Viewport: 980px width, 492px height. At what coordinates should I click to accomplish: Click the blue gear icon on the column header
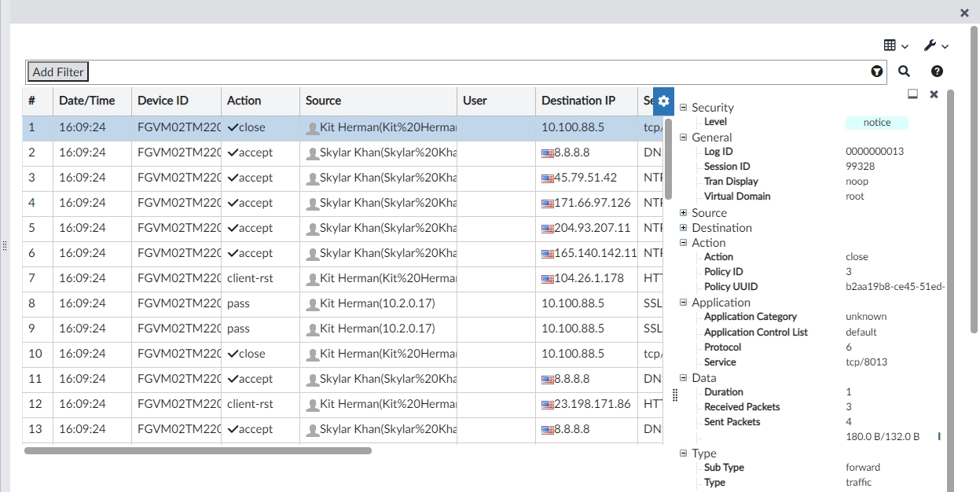(x=664, y=101)
